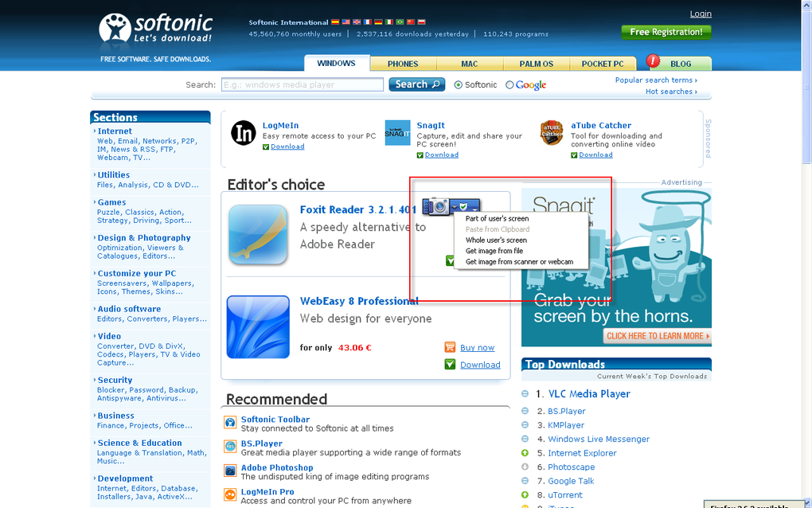The image size is (812, 508).
Task: Click the shopping cart icon beside Buy now
Action: 450,347
